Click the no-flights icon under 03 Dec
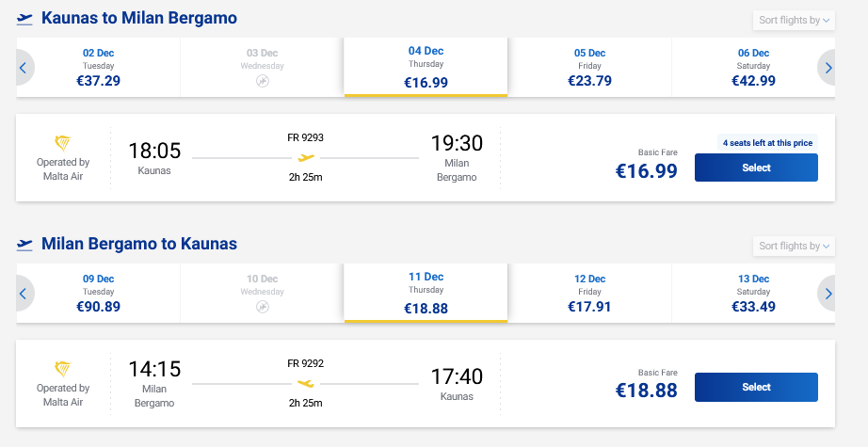Image resolution: width=868 pixels, height=447 pixels. (x=262, y=82)
